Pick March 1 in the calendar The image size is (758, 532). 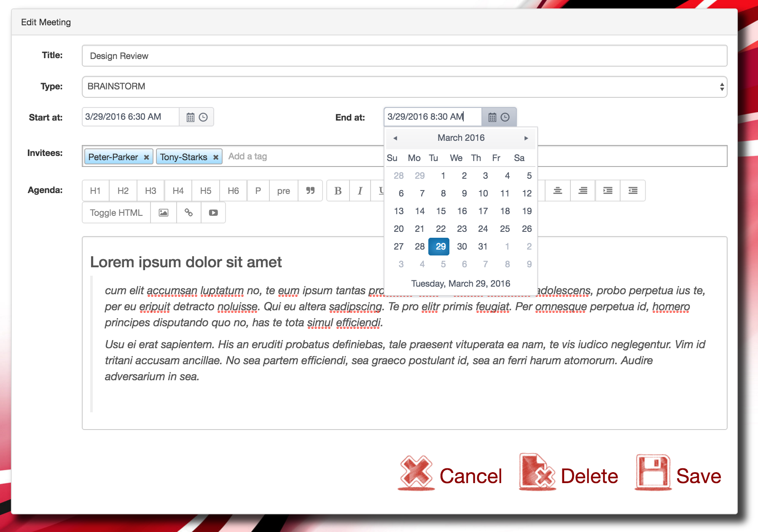(x=443, y=175)
